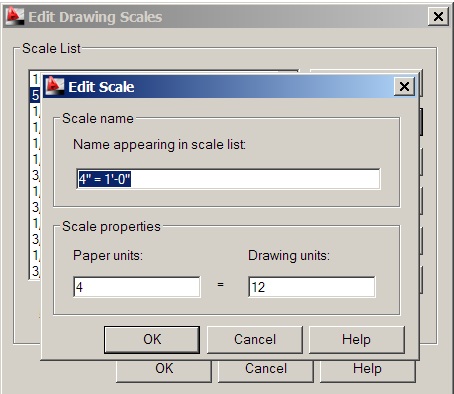Select the first row of the scale list
454x394 pixels.
[35, 79]
